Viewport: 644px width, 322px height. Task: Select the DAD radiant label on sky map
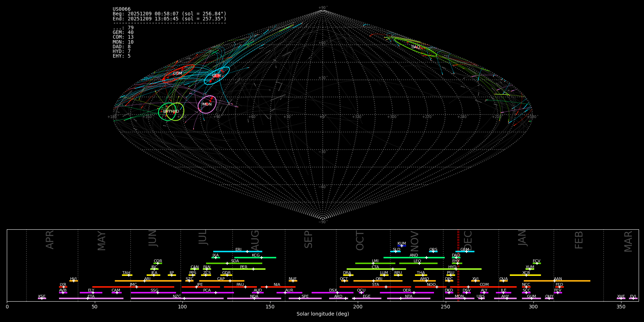click(x=415, y=47)
